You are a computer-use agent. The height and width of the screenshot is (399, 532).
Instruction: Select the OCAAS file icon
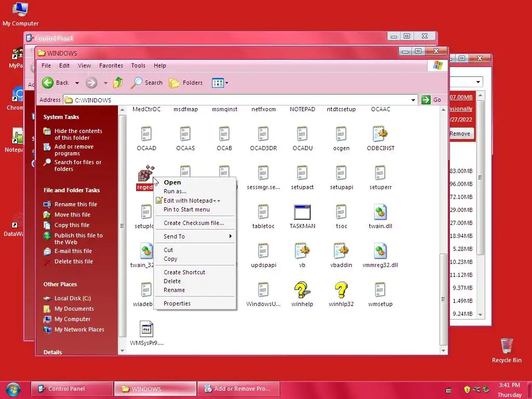click(185, 134)
